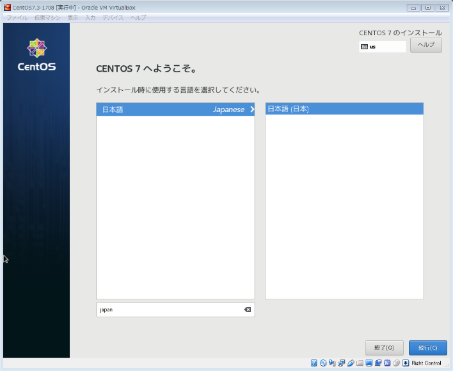
Task: Click the hard disk activity status icon
Action: (x=314, y=363)
